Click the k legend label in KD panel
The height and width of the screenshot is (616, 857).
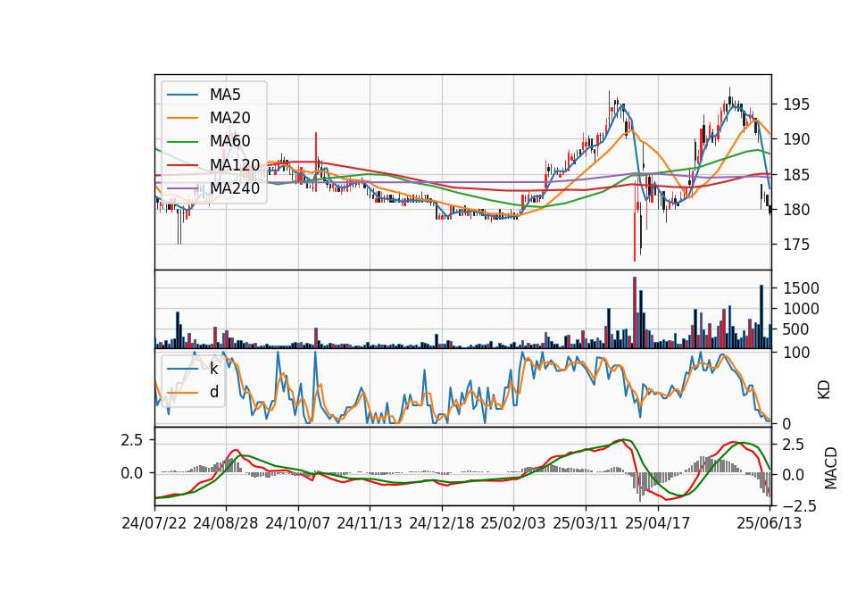pyautogui.click(x=214, y=369)
